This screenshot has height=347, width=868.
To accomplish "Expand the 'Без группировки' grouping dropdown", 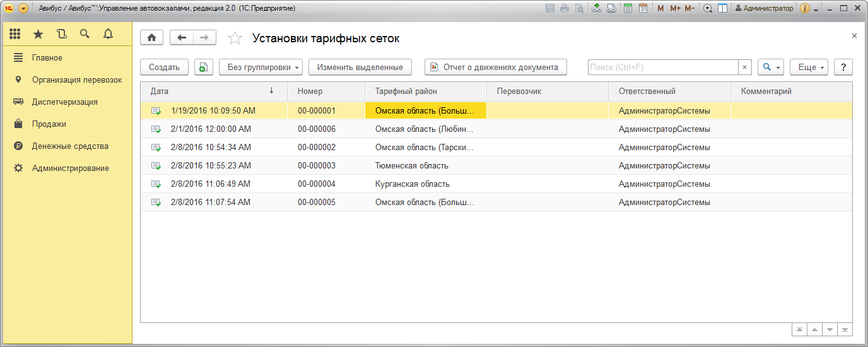I will coord(261,68).
